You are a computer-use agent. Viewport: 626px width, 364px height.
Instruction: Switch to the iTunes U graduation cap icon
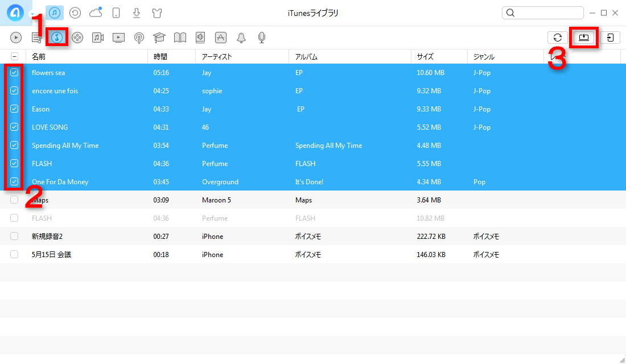[159, 38]
